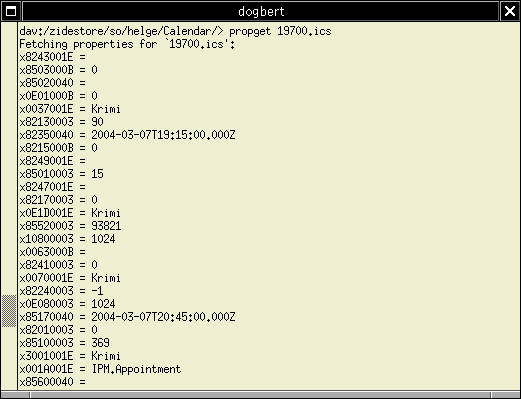Screen dimensions: 521x399
Task: Select the value IPM.Appointment
Action: pyautogui.click(x=136, y=369)
